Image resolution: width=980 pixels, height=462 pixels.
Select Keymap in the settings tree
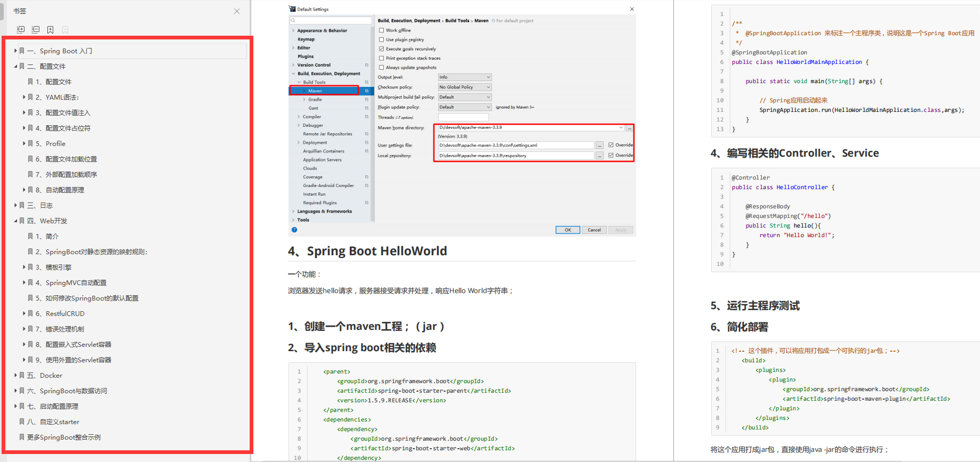(306, 39)
